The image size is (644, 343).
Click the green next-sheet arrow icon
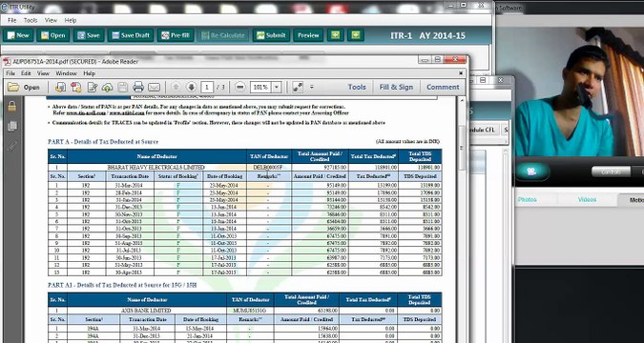(x=356, y=35)
